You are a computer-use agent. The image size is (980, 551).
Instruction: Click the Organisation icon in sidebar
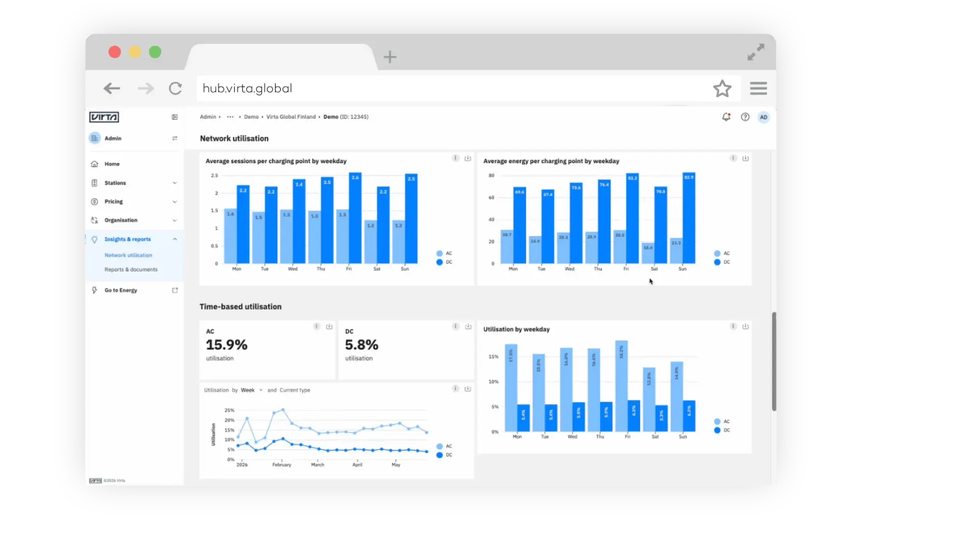(x=94, y=220)
